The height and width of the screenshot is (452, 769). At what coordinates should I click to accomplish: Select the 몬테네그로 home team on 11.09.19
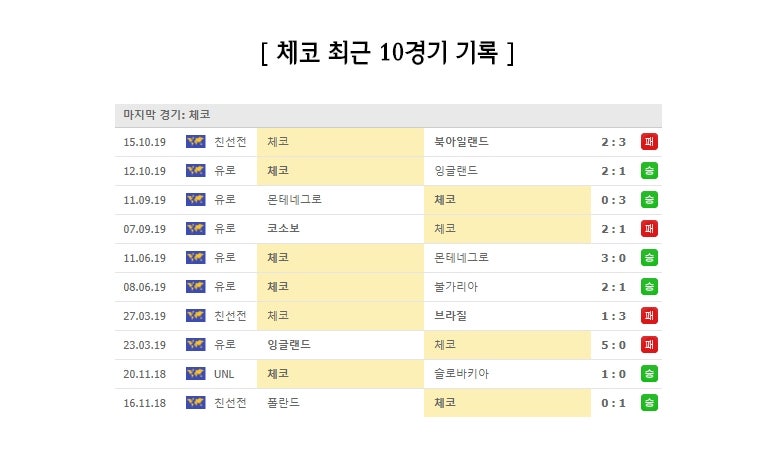point(294,200)
